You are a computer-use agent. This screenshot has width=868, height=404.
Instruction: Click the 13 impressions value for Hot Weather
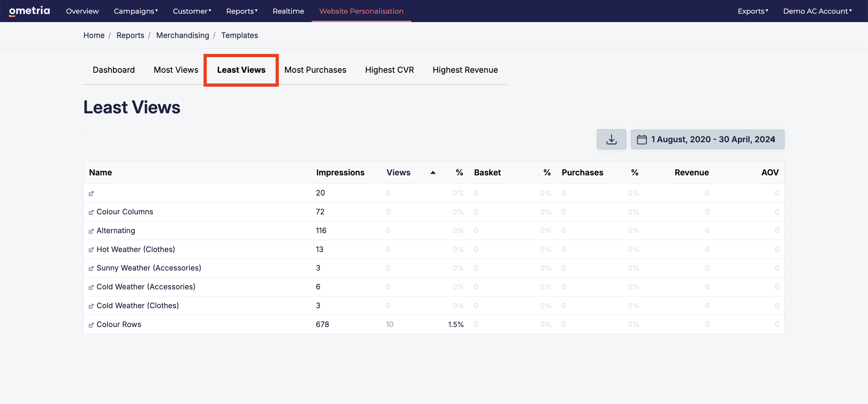point(319,249)
